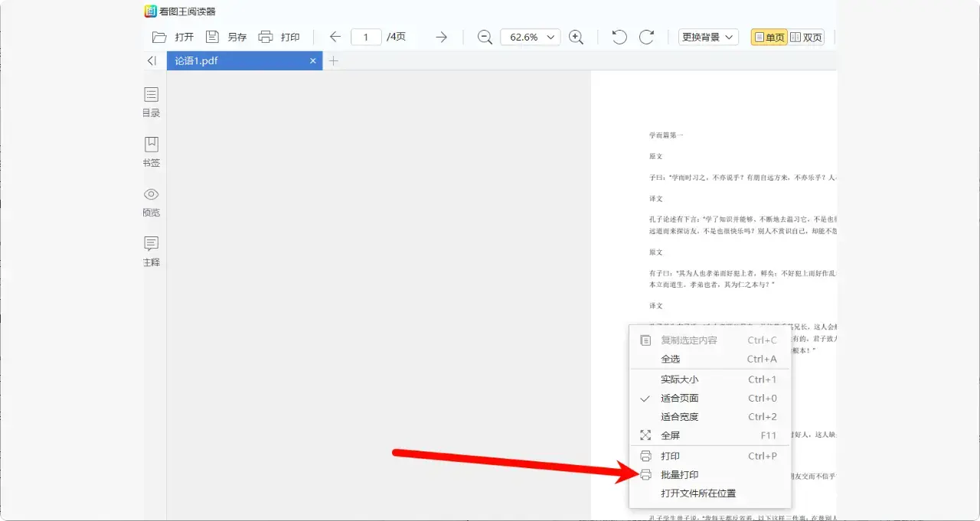Go to the next page arrow
Viewport: 980px width, 521px height.
(440, 36)
